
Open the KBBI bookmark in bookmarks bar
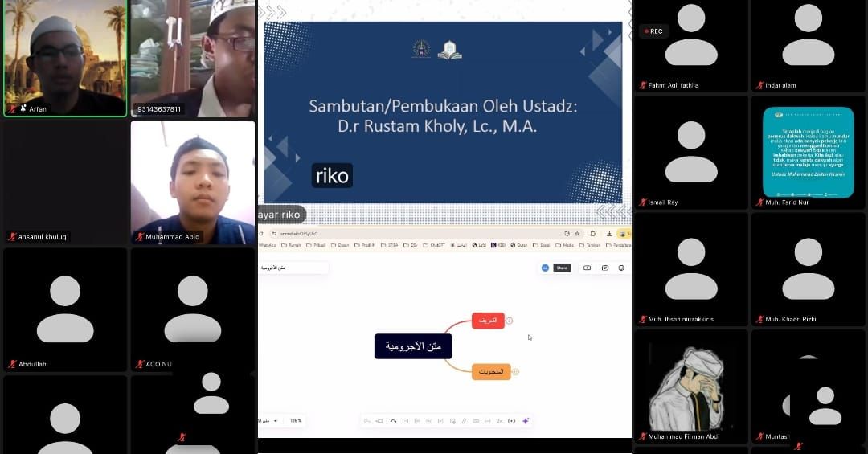[498, 245]
